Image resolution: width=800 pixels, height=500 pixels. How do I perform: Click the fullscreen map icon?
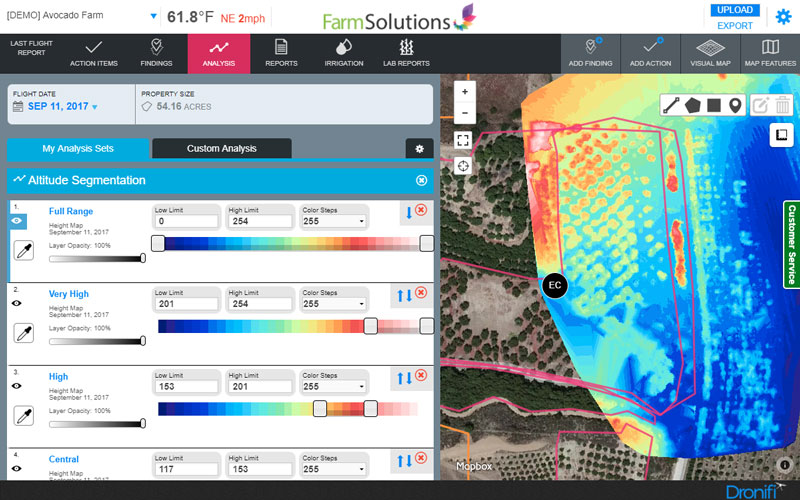tap(463, 140)
